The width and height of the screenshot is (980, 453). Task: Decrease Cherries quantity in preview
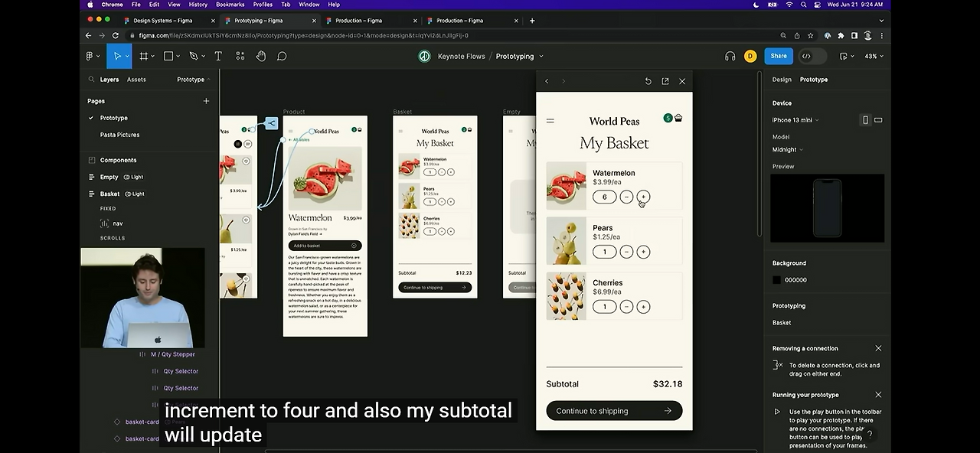tap(626, 307)
